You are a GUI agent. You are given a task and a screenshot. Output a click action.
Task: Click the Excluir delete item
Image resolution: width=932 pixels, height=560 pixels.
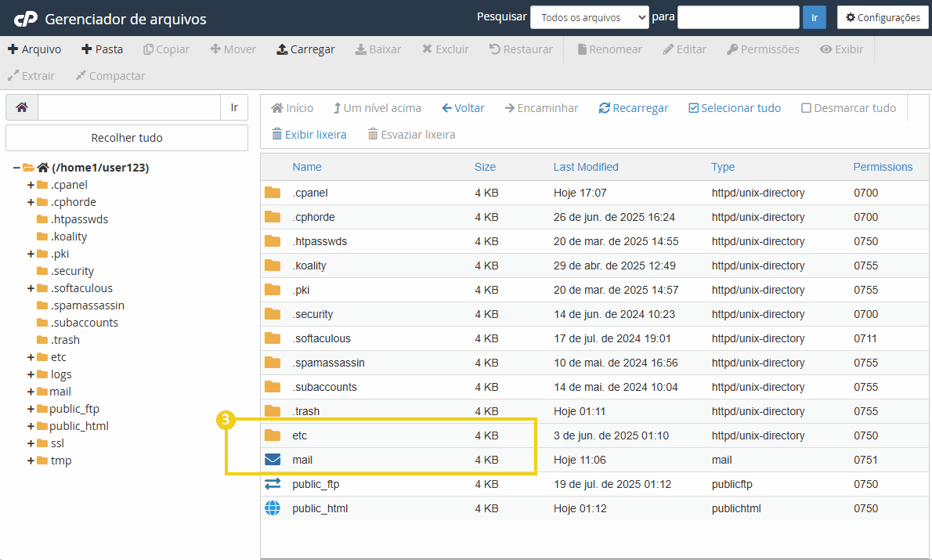(445, 49)
